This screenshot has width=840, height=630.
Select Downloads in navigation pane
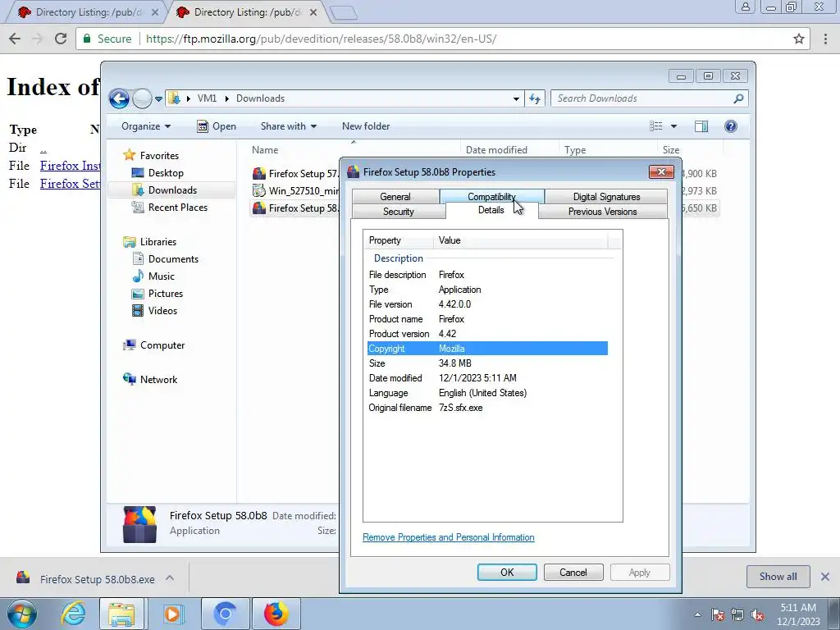(172, 190)
